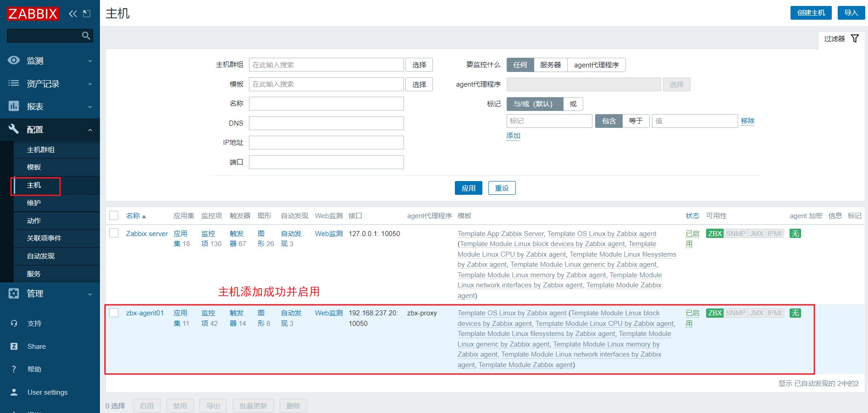Click the 帮助 question mark icon
The height and width of the screenshot is (413, 868).
point(14,369)
